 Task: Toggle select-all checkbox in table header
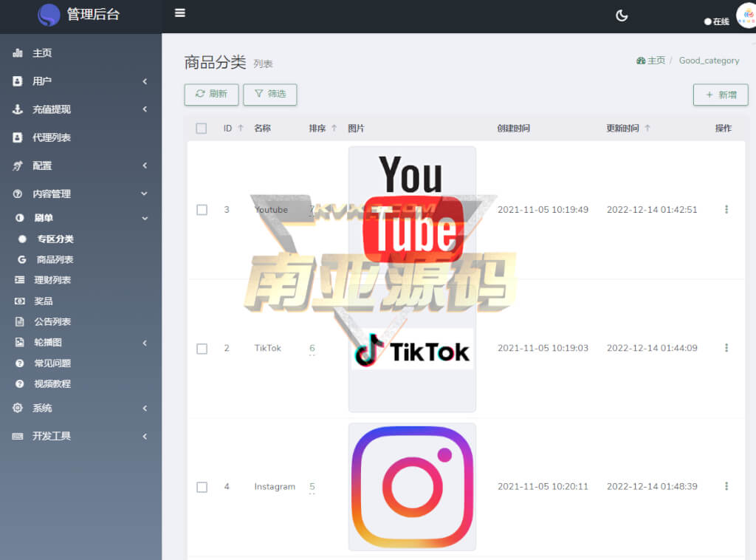click(x=202, y=129)
